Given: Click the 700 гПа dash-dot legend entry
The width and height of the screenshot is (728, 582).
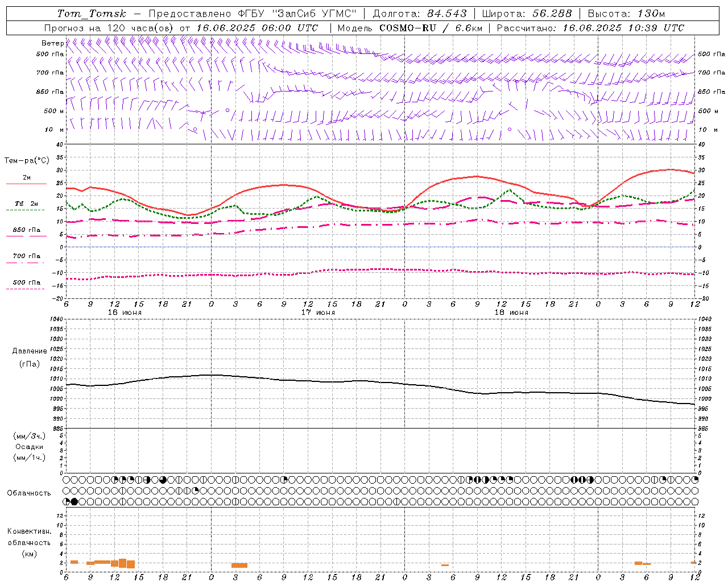Looking at the screenshot, I should [x=26, y=256].
